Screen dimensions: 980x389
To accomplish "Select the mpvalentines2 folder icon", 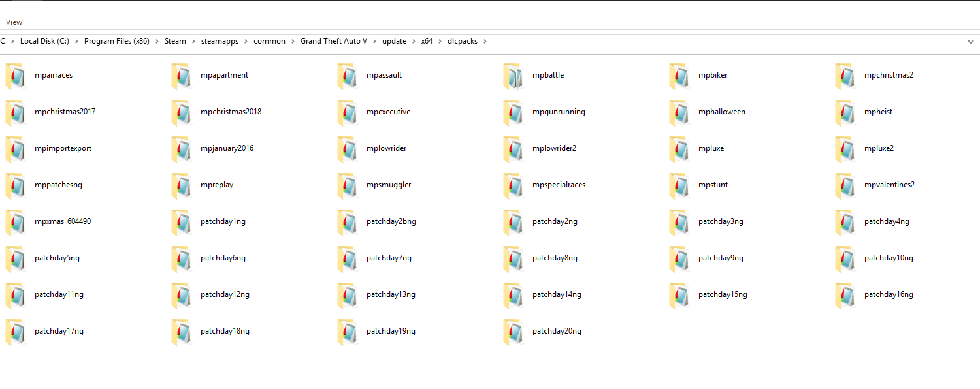I will click(845, 185).
